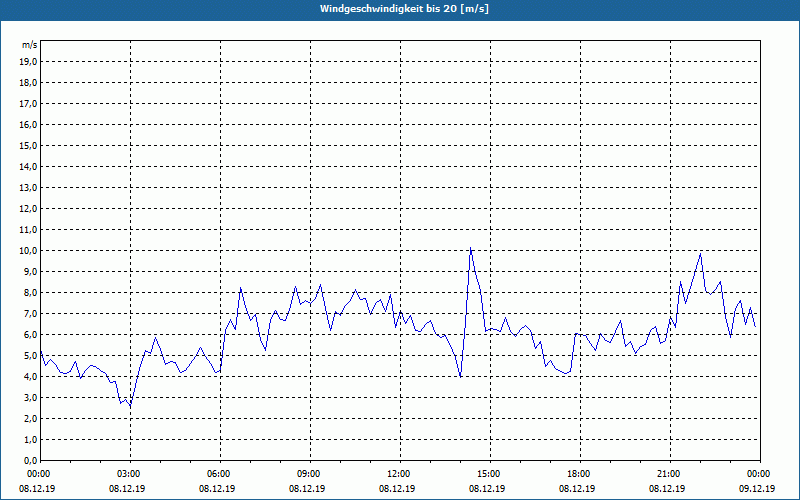Click the wind speed peak near 14:20
Viewport: 800px width, 500px height.
click(x=470, y=248)
